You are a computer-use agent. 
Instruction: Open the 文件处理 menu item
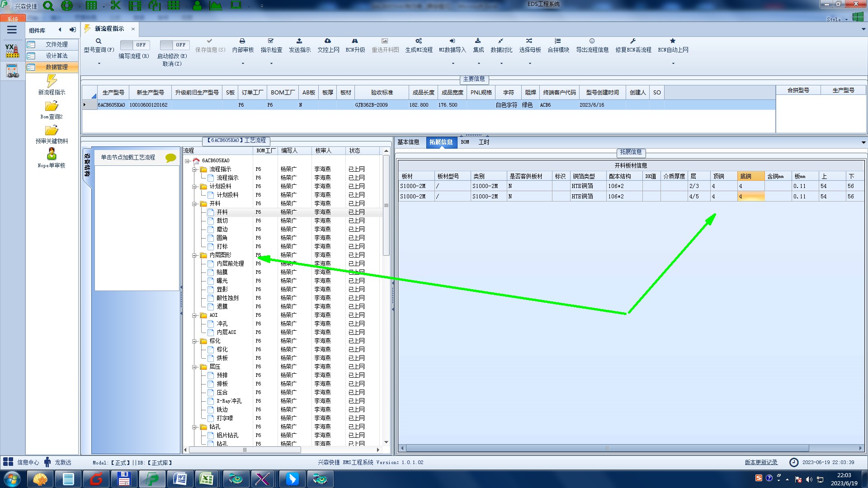(x=52, y=44)
